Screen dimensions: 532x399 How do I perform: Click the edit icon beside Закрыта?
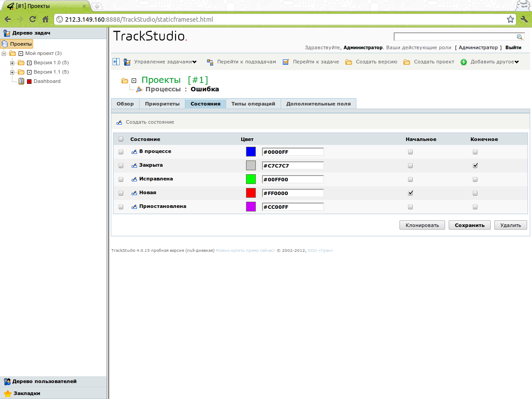tap(134, 165)
